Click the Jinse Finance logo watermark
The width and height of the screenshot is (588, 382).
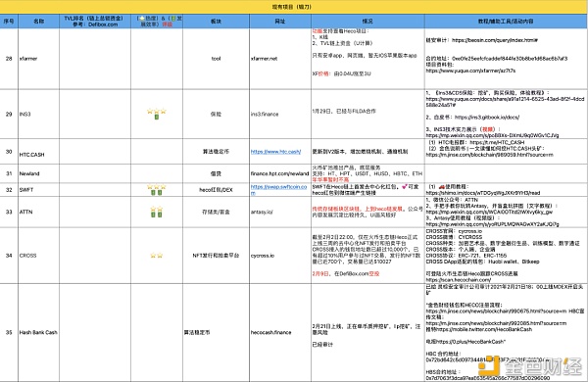click(x=530, y=365)
